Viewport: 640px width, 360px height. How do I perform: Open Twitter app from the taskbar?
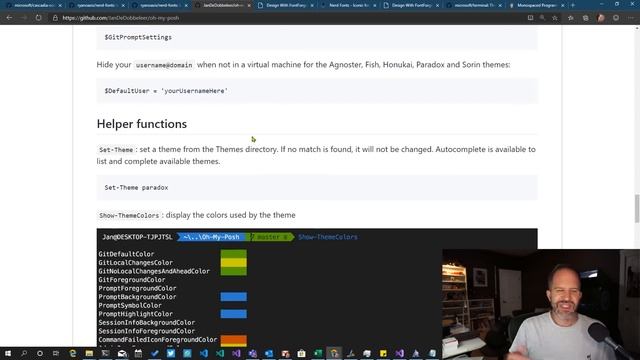(171, 353)
